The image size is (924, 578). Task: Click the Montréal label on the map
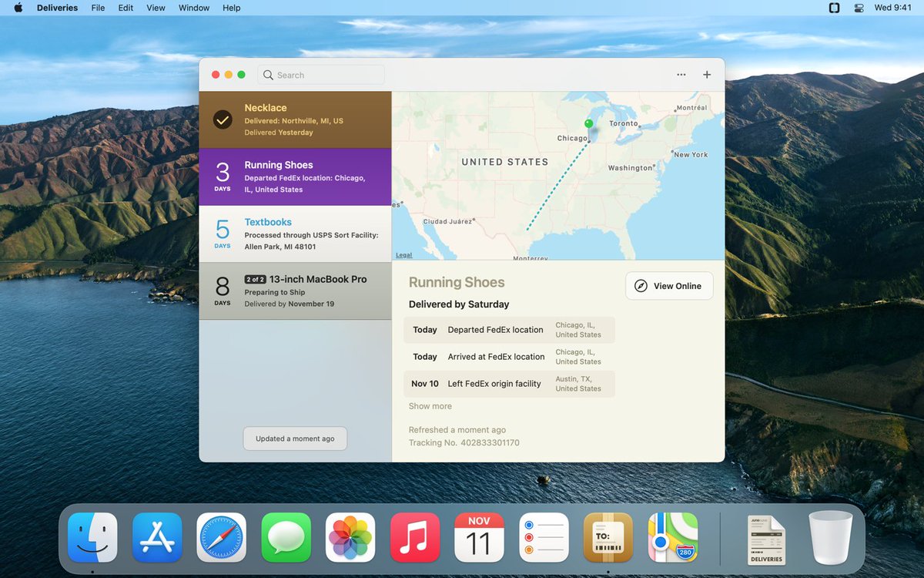click(691, 108)
